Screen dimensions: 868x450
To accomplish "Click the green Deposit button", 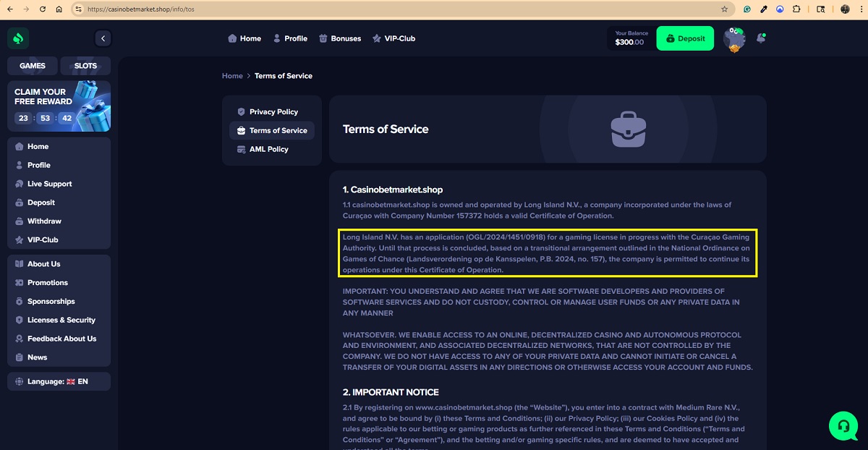I will click(684, 38).
